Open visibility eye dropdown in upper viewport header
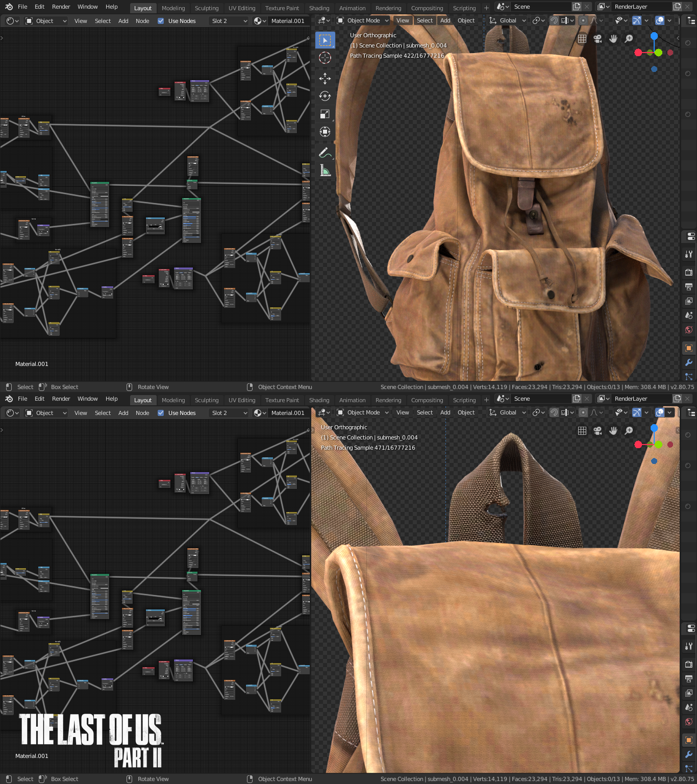 [x=621, y=20]
